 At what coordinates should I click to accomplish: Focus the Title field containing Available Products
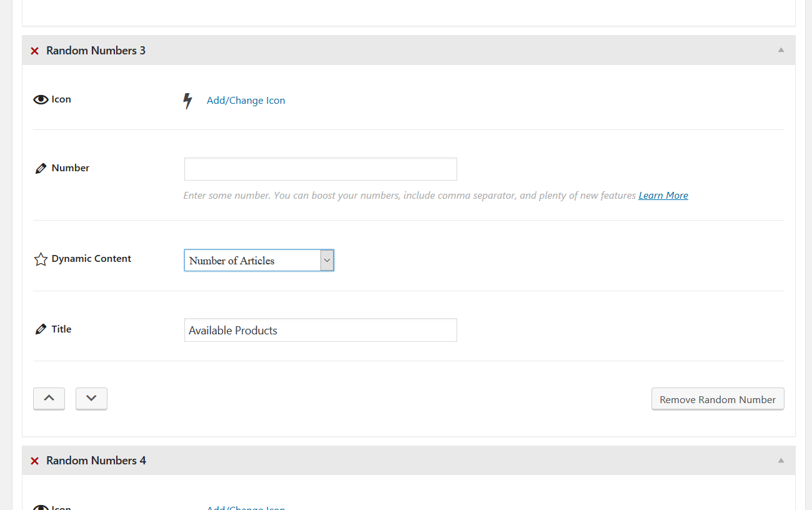tap(320, 330)
